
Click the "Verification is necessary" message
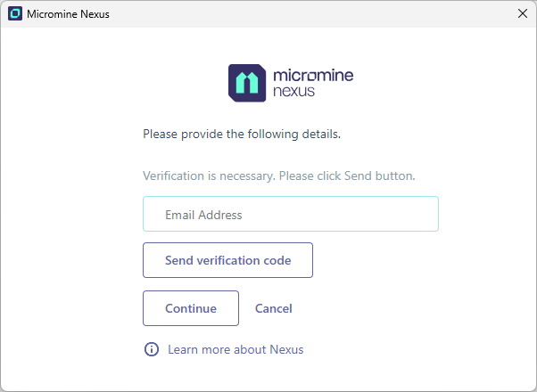(278, 176)
